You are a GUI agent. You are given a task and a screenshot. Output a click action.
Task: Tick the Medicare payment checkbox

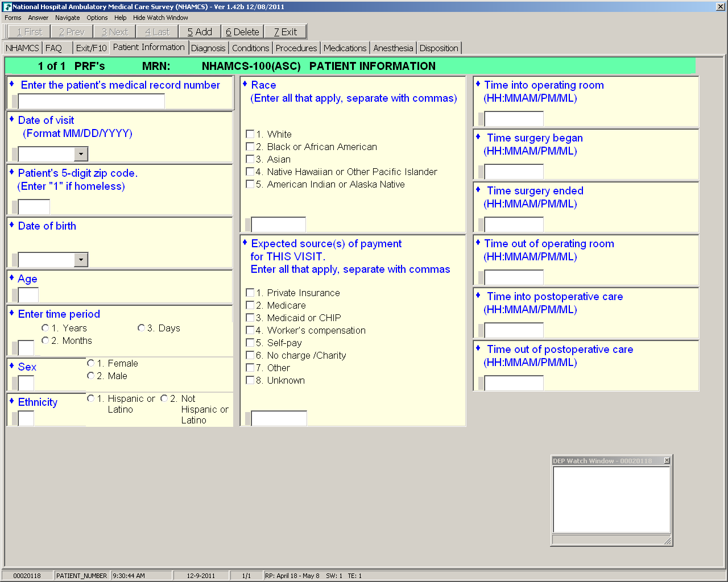[250, 305]
